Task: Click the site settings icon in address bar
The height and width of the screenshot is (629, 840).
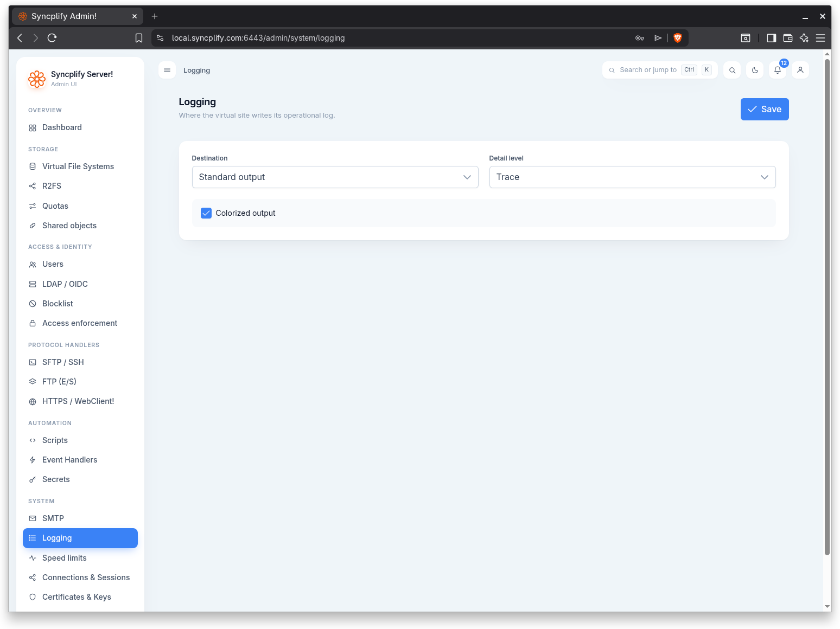Action: (x=160, y=38)
